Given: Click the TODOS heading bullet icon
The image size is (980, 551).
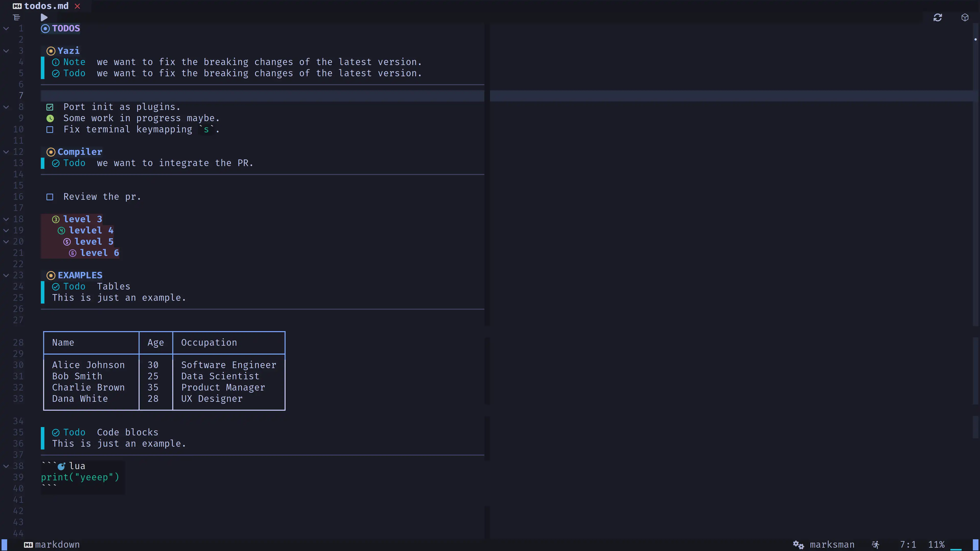Looking at the screenshot, I should coord(45,29).
